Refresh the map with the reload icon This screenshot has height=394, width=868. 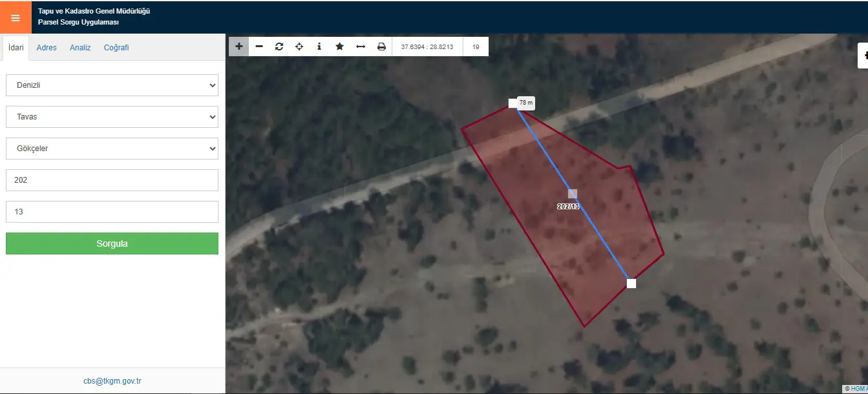[x=279, y=47]
